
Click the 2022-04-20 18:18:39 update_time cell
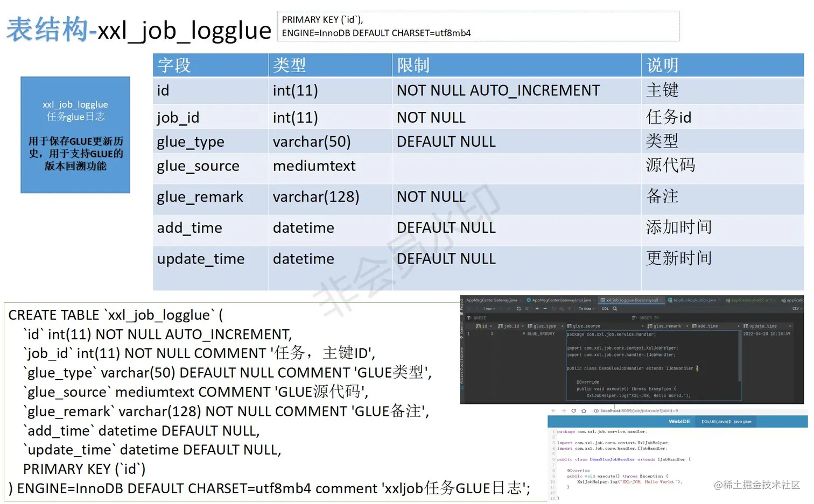point(767,334)
